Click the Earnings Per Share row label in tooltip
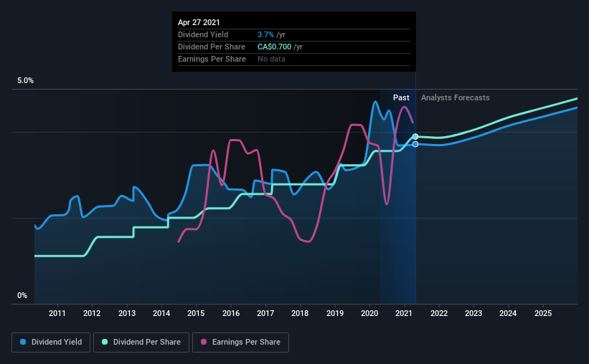 212,59
